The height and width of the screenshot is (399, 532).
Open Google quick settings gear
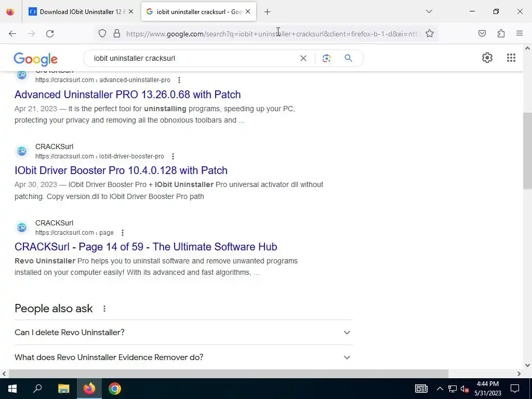487,58
